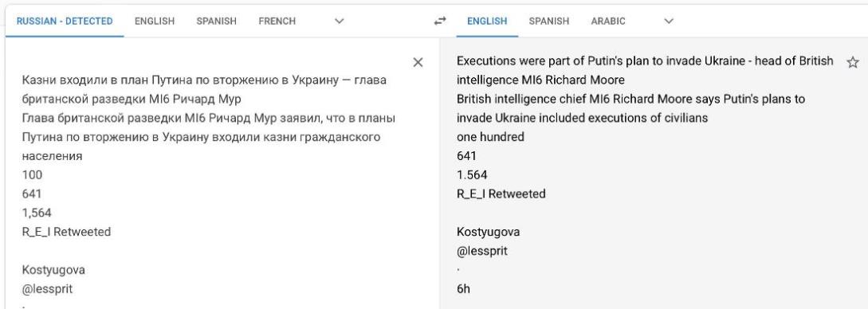Click the "6h" line in translation
Screen dimensions: 868x309
(463, 288)
